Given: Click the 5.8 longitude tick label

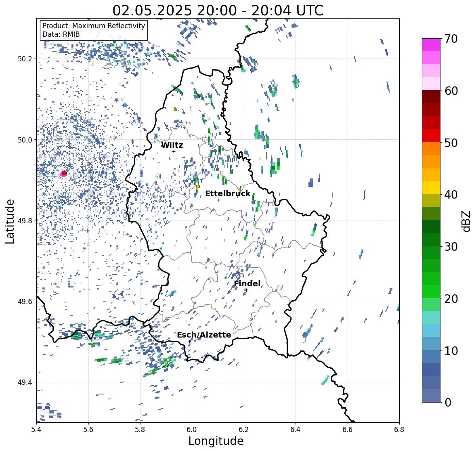Looking at the screenshot, I should pyautogui.click(x=140, y=429).
